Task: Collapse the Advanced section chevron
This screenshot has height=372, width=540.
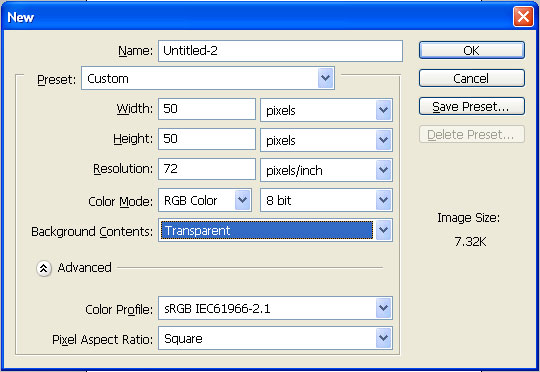Action: click(44, 268)
